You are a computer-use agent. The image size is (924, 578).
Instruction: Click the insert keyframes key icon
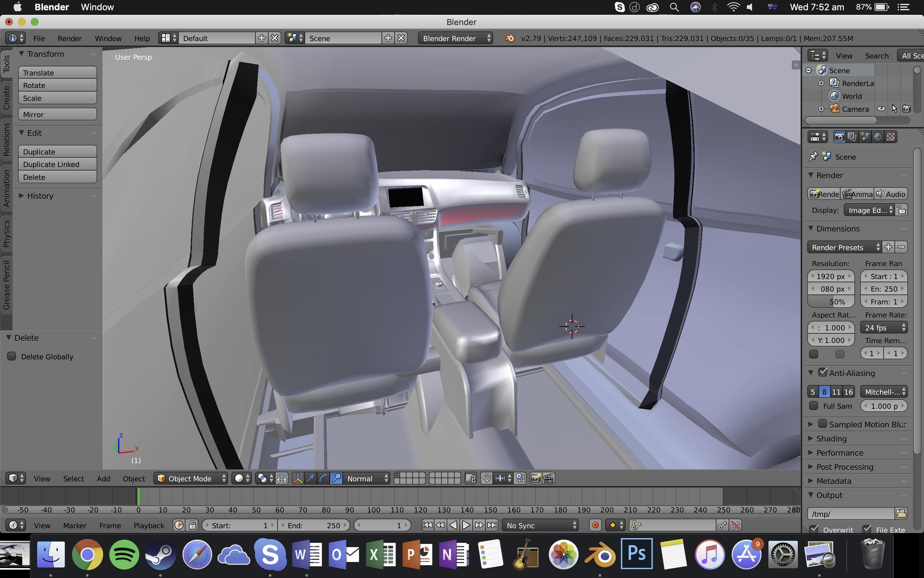722,525
